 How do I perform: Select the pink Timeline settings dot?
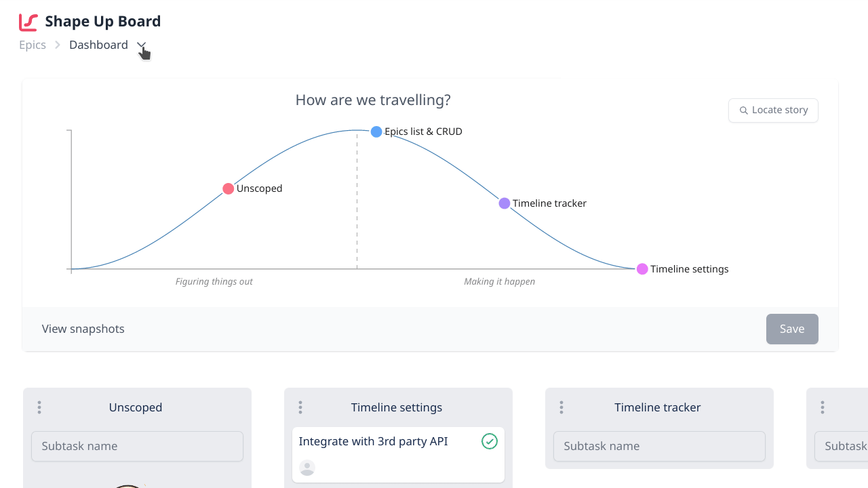tap(642, 269)
